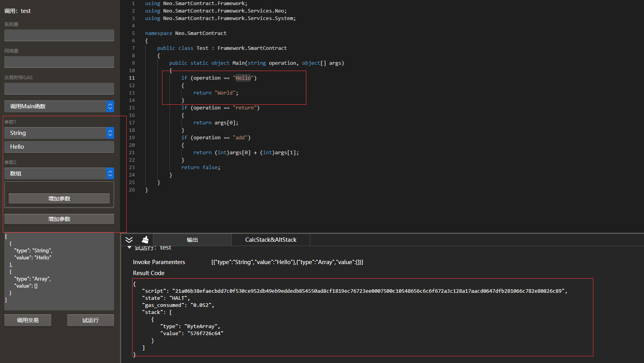The width and height of the screenshot is (644, 363).
Task: Collapse the 试运行: test result section
Action: point(129,248)
